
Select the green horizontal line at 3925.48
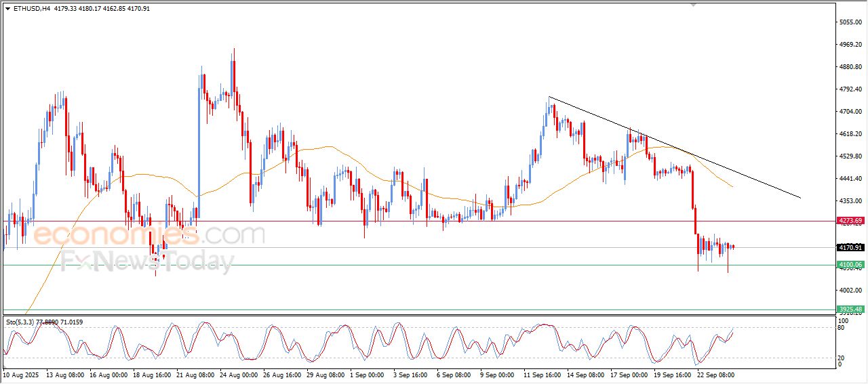tap(419, 310)
